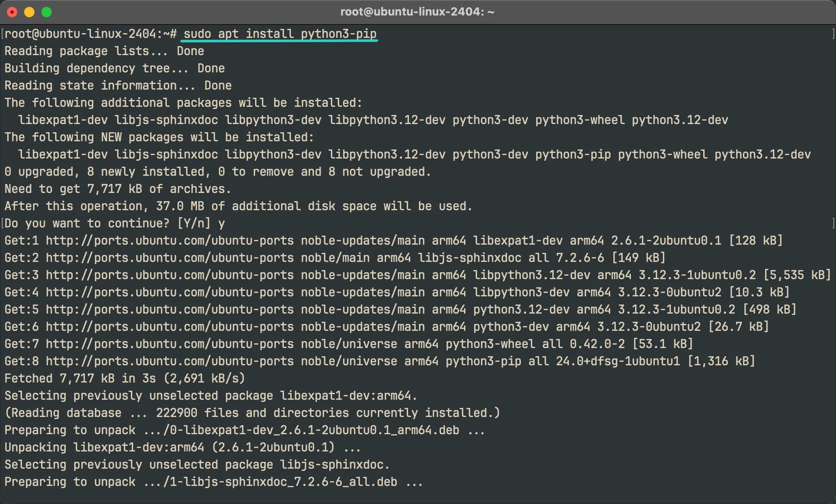Click the underlined sudo apt install command

pos(280,34)
